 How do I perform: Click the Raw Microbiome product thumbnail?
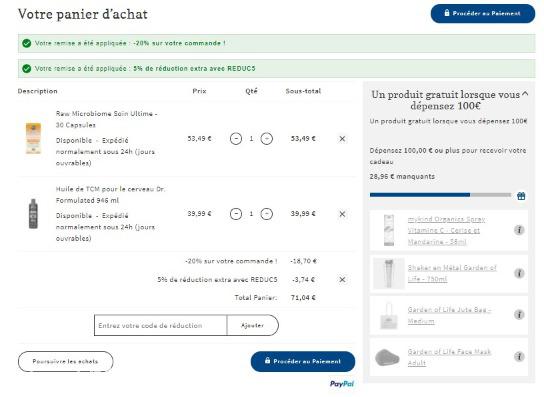[x=33, y=138]
